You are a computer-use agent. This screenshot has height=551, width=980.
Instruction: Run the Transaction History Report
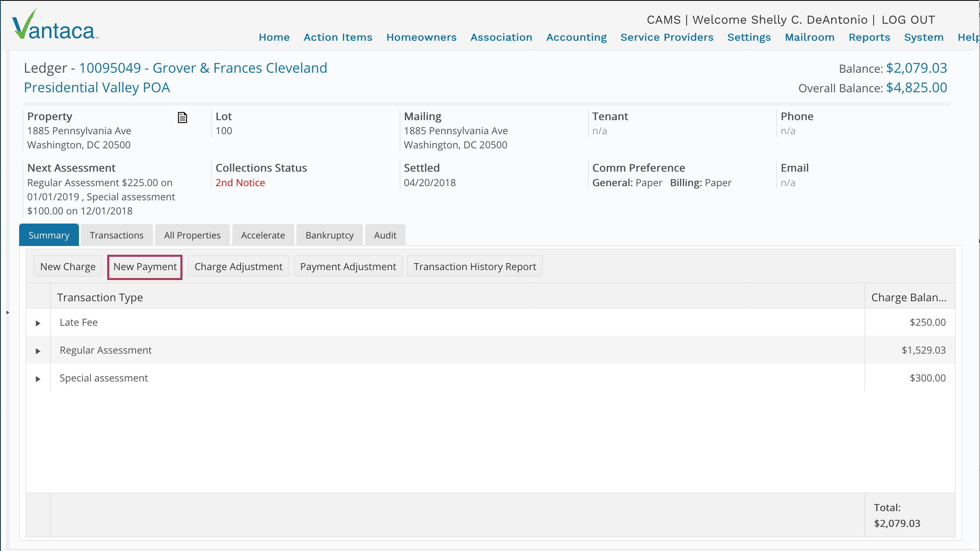475,267
